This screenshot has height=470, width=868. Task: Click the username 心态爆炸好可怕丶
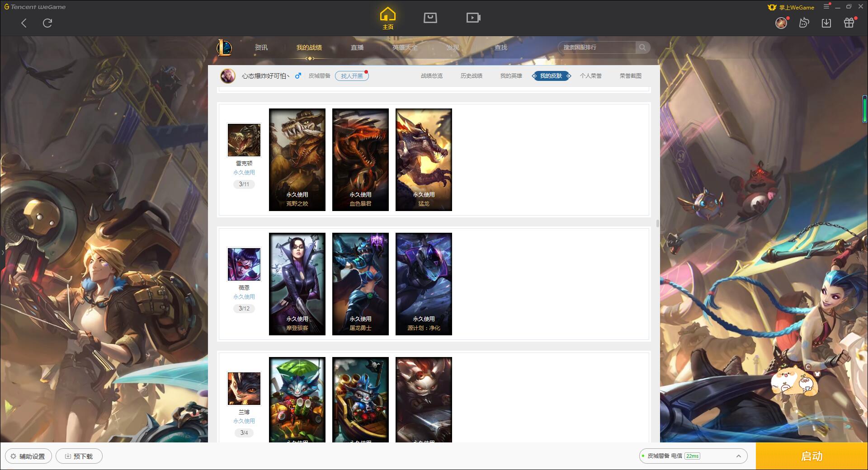265,76
